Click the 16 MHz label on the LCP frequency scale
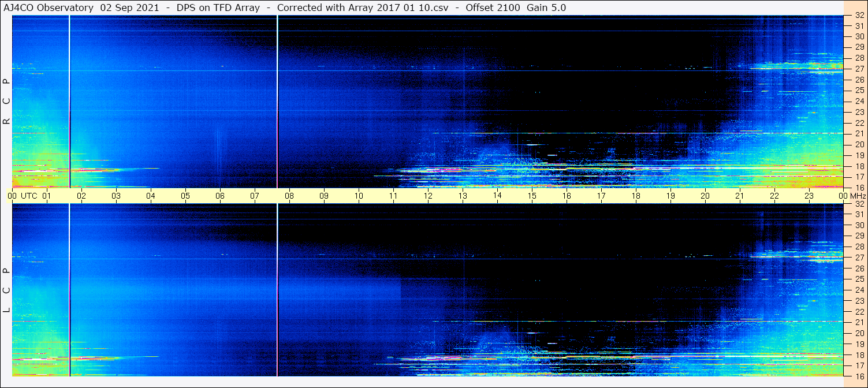The height and width of the screenshot is (388, 868). 859,376
